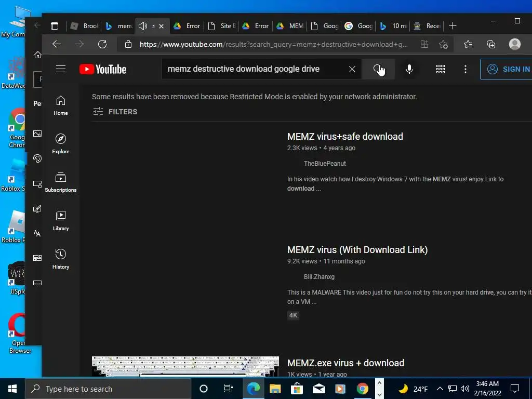This screenshot has width=532, height=399.
Task: Open channel TheBluePeanut
Action: click(325, 164)
